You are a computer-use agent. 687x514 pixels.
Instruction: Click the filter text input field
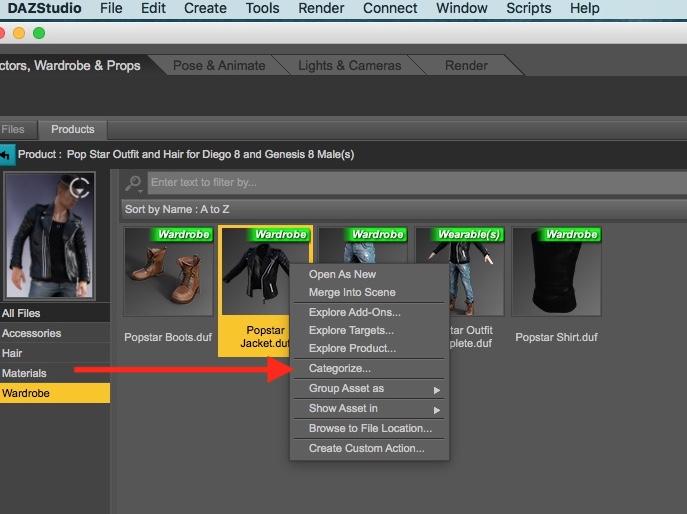tap(416, 183)
